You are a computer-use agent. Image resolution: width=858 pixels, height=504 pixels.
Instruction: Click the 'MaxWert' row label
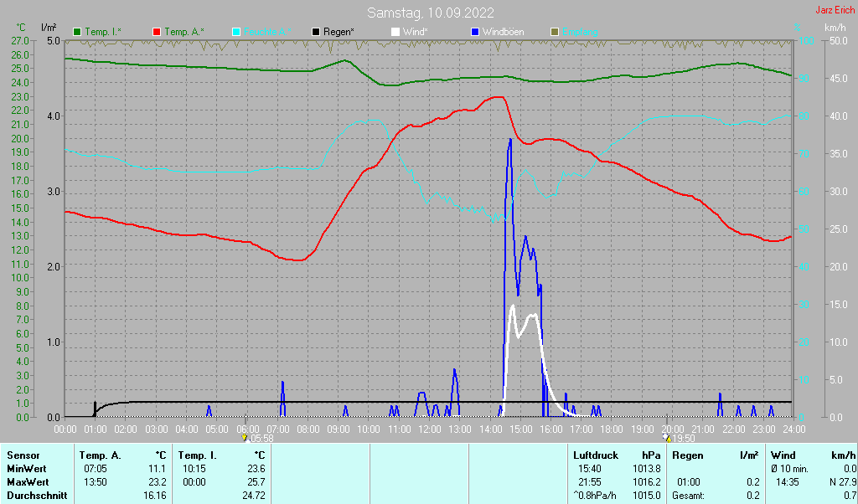28,483
